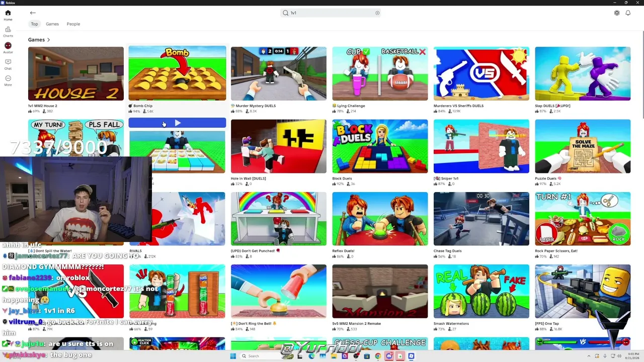Viewport: 644px width, 362px height.
Task: Open the Murder Mystery DUELS thumbnail
Action: tap(279, 73)
